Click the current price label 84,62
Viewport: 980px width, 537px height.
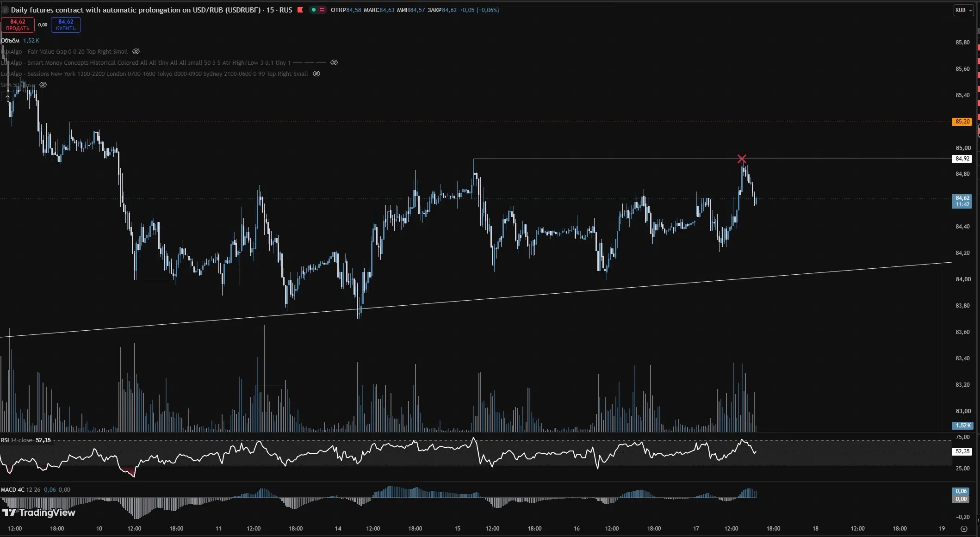coord(962,201)
